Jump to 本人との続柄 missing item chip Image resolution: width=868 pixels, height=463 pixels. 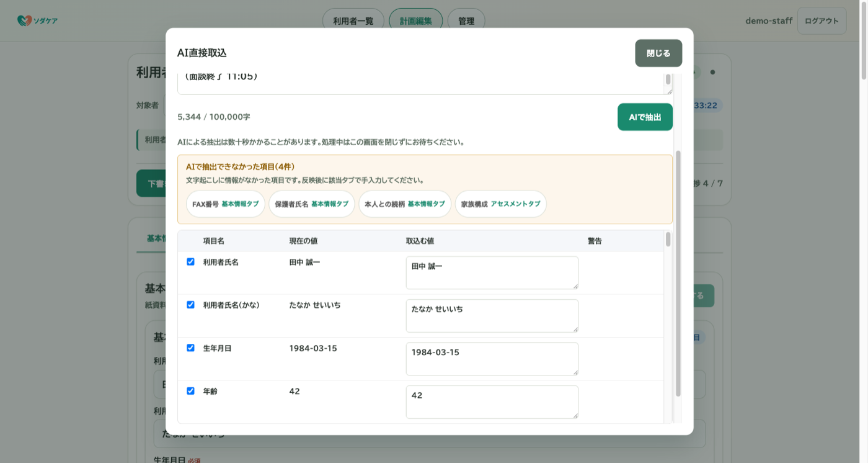pos(405,204)
